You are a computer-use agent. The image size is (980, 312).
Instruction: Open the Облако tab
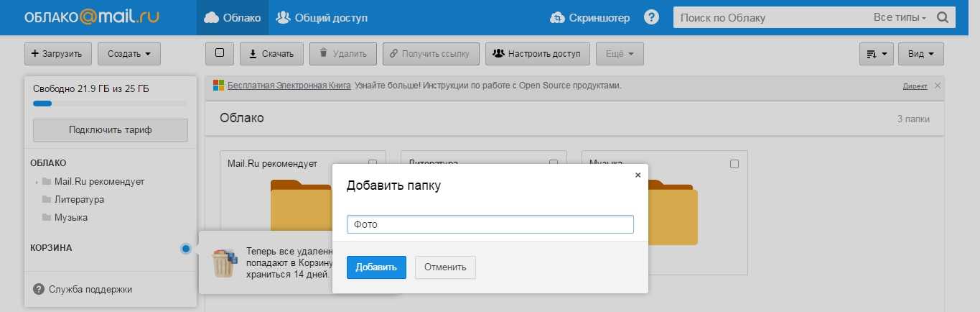coord(233,17)
